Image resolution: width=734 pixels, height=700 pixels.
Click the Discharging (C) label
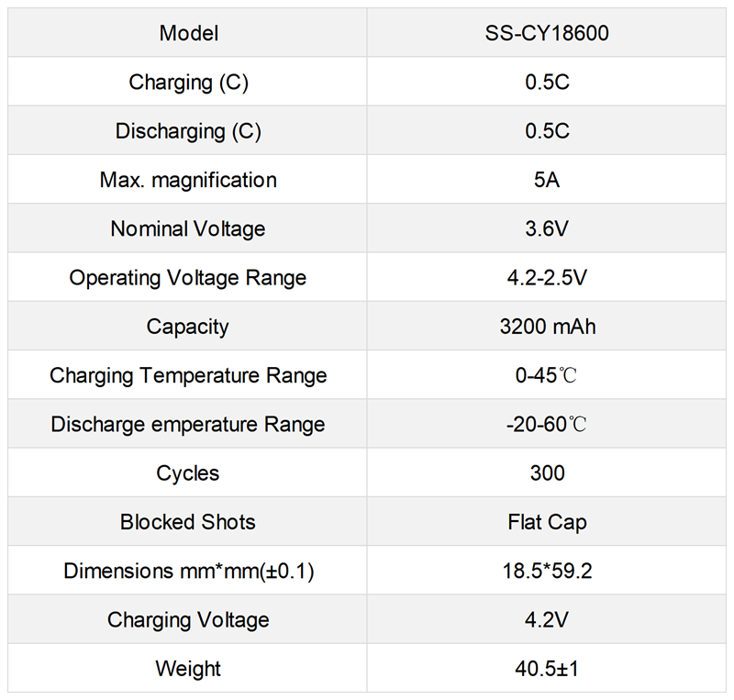pyautogui.click(x=188, y=131)
